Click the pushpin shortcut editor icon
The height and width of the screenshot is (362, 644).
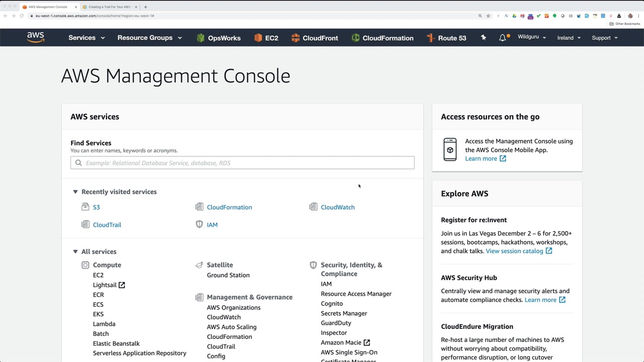pyautogui.click(x=484, y=38)
